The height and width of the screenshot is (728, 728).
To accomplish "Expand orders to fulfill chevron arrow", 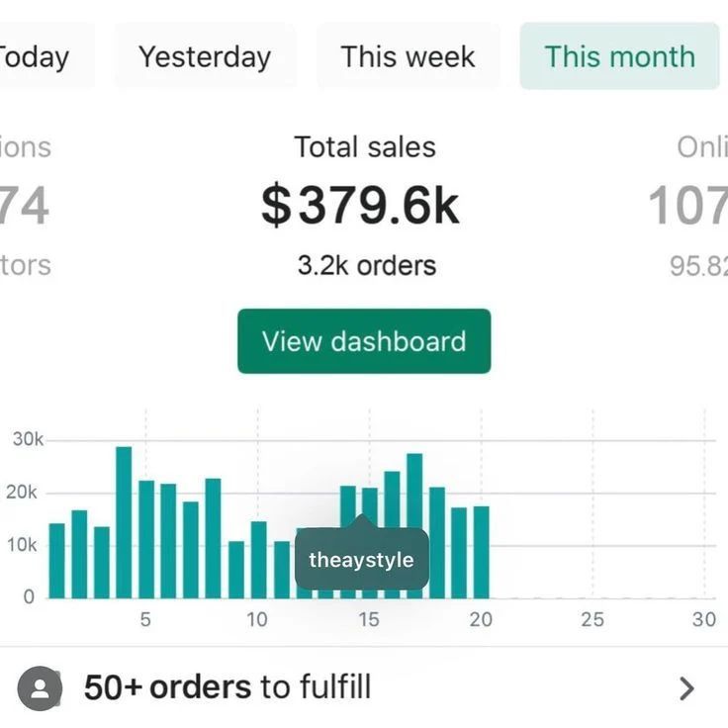I will [x=686, y=688].
